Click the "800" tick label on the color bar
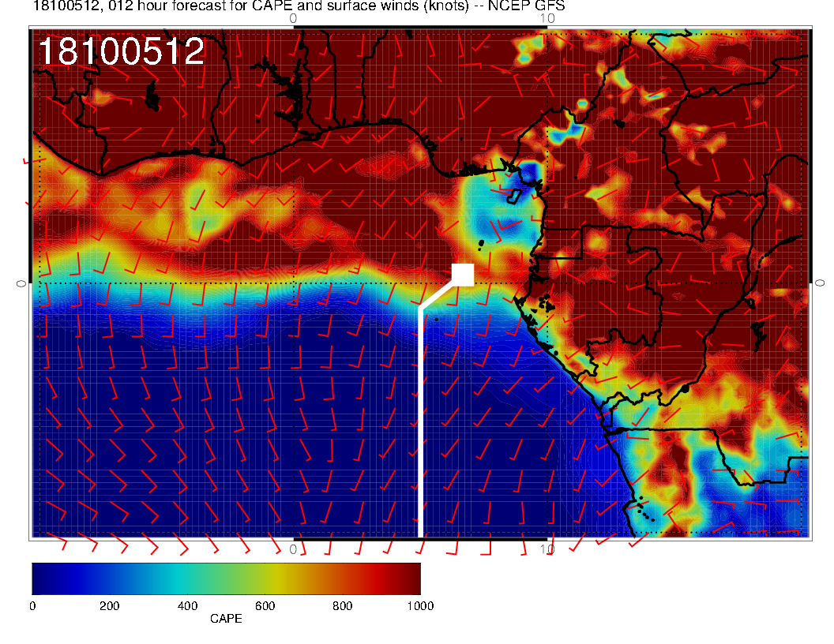 [x=342, y=606]
